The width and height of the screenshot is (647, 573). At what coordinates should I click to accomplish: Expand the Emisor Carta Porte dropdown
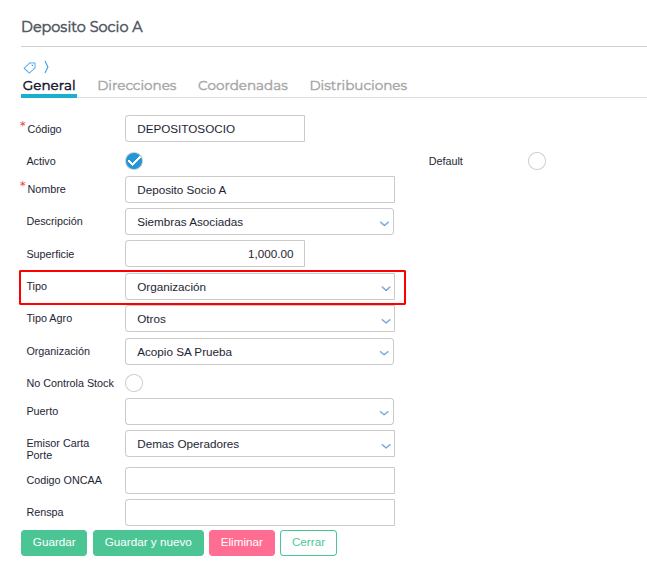point(259,444)
